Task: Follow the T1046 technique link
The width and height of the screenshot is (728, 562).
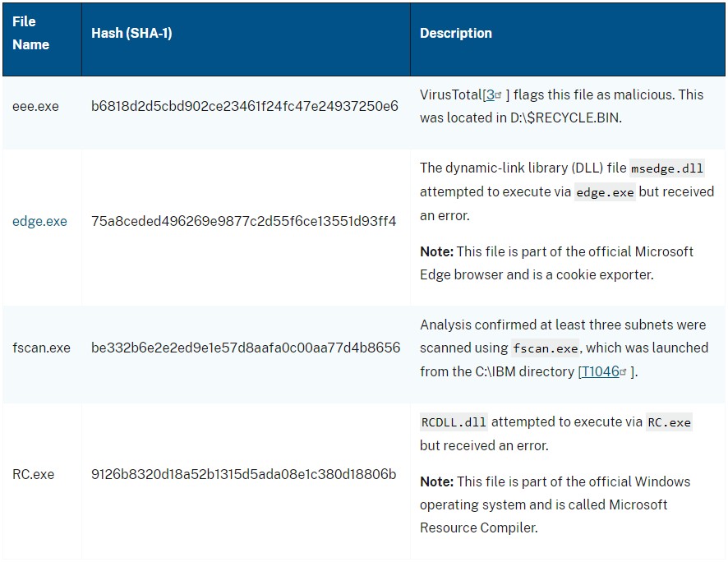Action: coord(598,371)
